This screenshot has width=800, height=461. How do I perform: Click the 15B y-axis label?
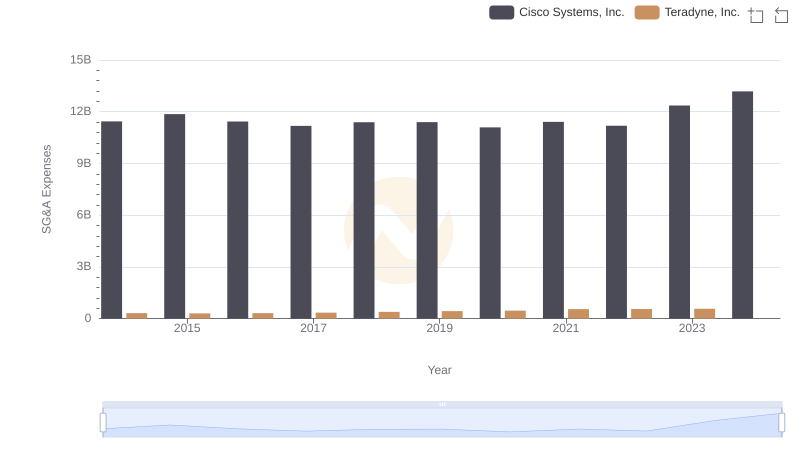click(81, 60)
